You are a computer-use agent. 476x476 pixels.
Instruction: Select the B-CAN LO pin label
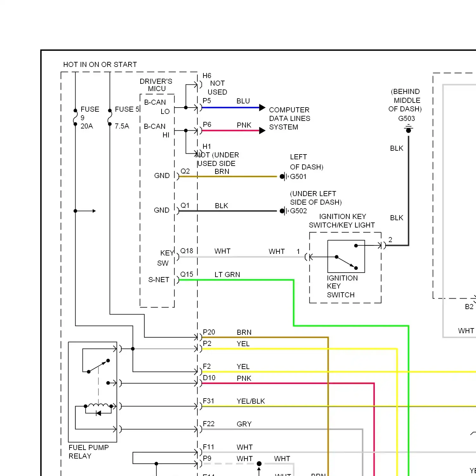[x=157, y=107]
